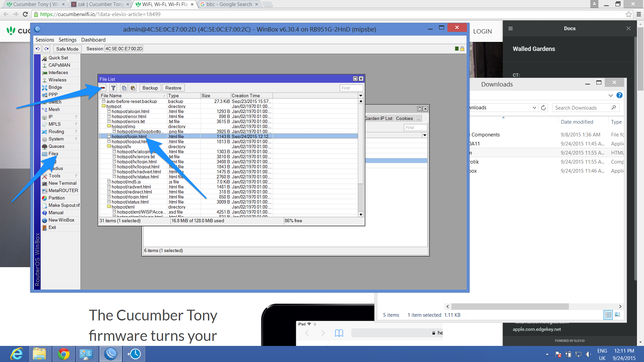Image resolution: width=644 pixels, height=362 pixels.
Task: Open the Settings menu in WinBox
Action: [67, 40]
